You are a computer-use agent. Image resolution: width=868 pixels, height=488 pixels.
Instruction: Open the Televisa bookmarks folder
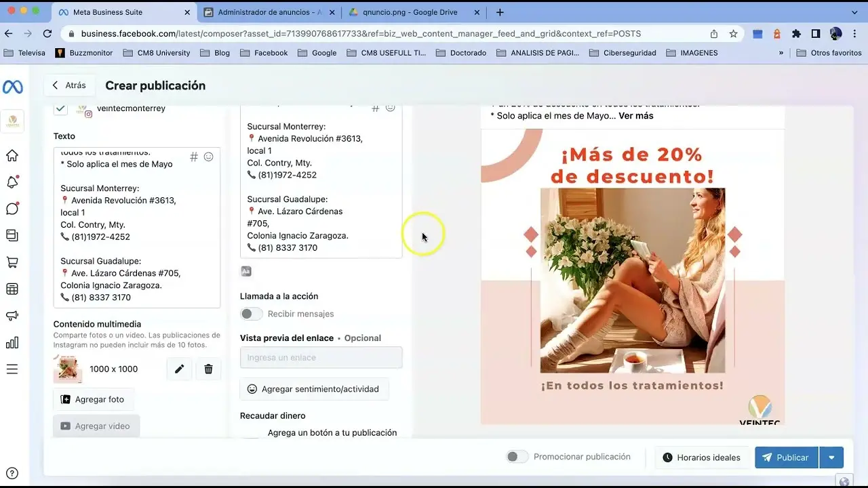tap(24, 53)
